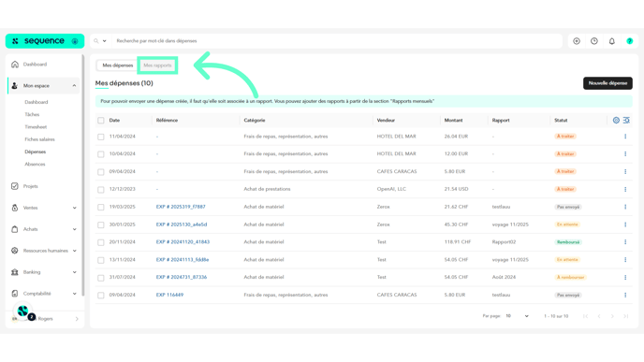644x362 pixels.
Task: Click the Achats bag icon
Action: click(x=15, y=229)
